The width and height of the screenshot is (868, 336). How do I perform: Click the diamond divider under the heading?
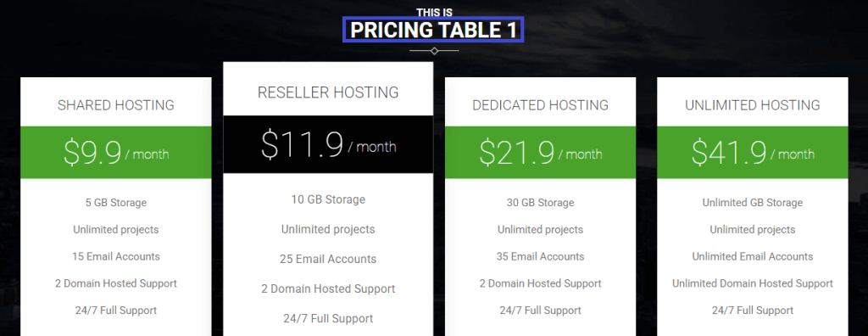pyautogui.click(x=434, y=51)
